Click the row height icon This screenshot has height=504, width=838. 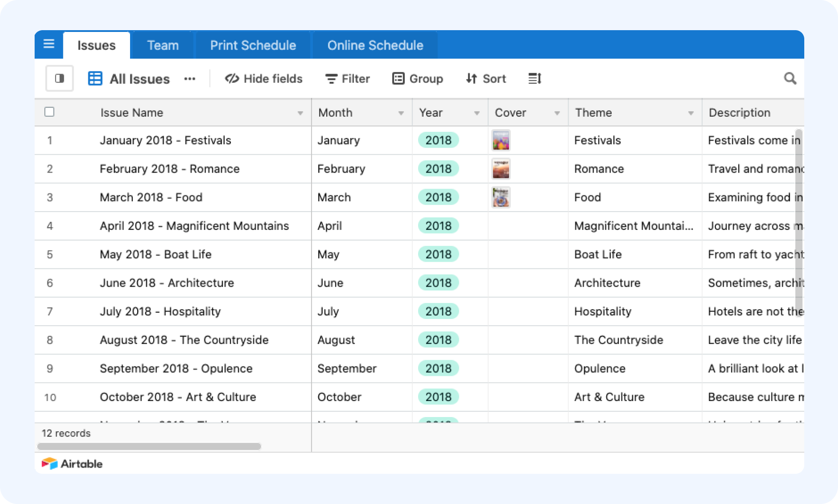[534, 79]
